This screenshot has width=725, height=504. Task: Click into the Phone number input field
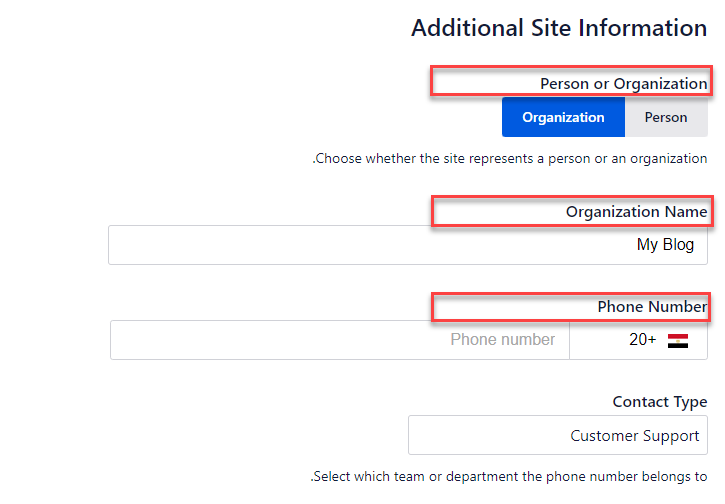pos(340,340)
